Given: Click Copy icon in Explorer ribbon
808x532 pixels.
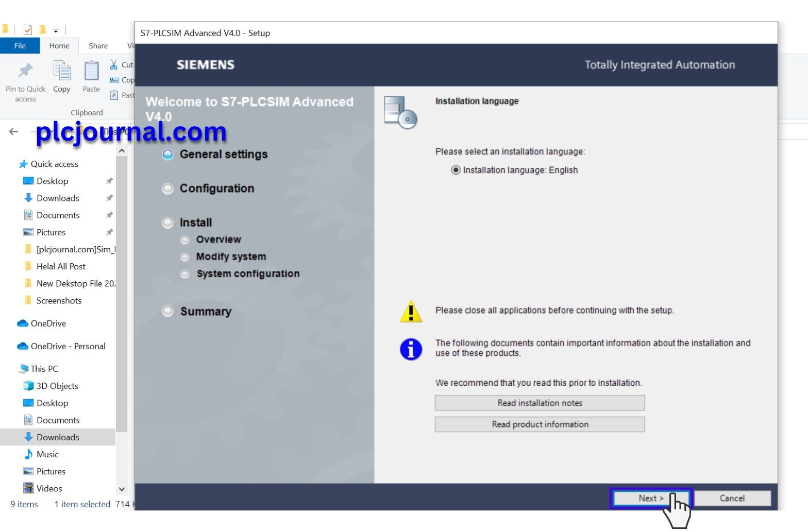Looking at the screenshot, I should coord(62,71).
